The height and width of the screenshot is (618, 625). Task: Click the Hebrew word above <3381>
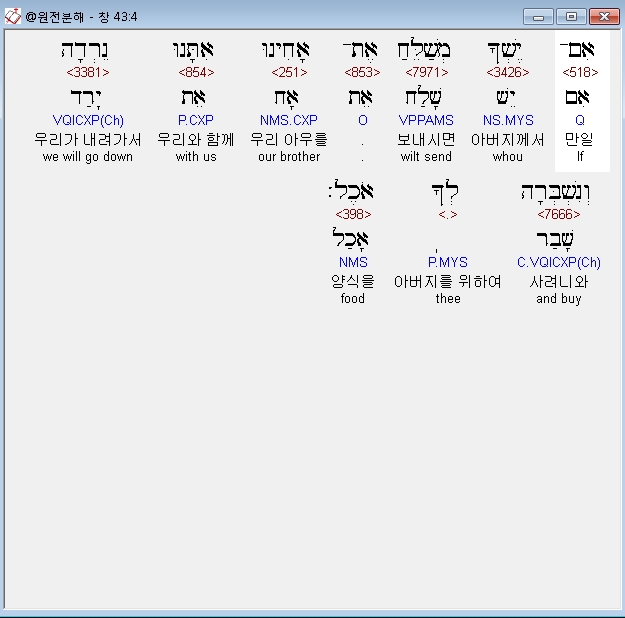click(85, 50)
